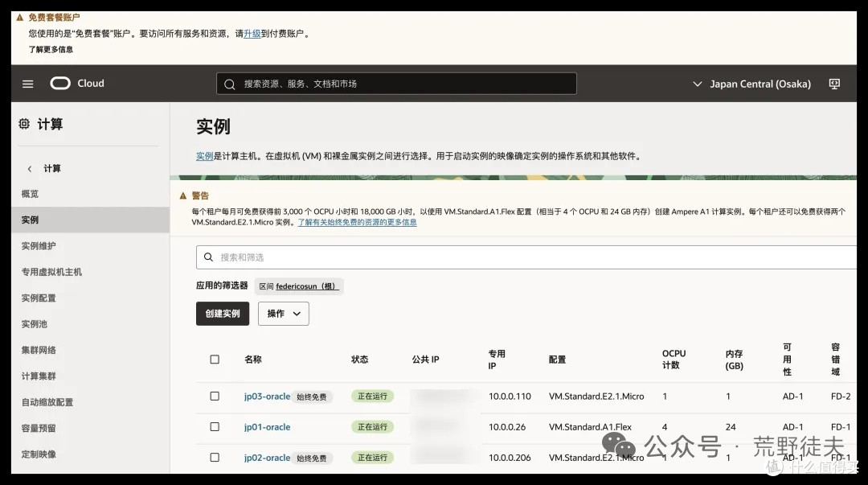Click the warning triangle beside 警告

pos(183,195)
